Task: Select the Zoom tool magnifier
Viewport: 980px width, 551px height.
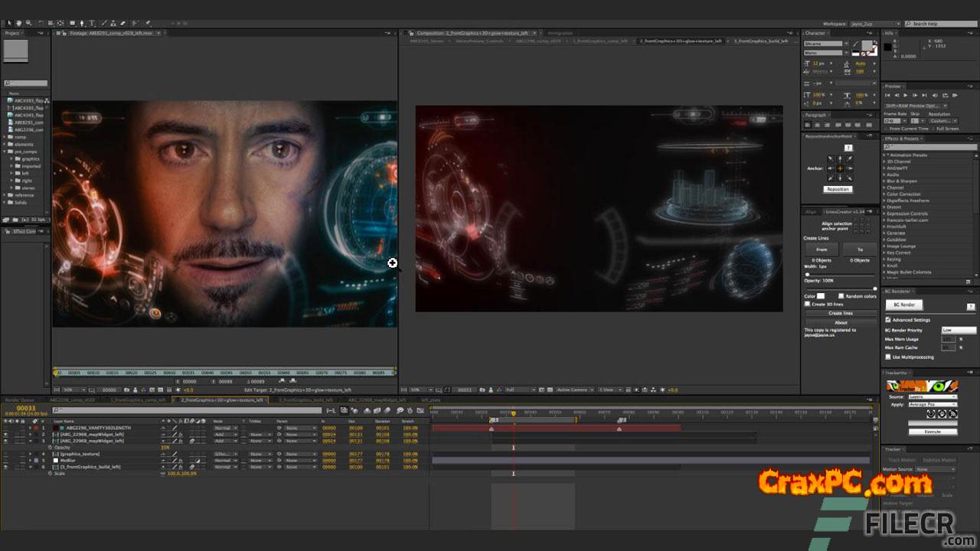Action: (x=28, y=23)
